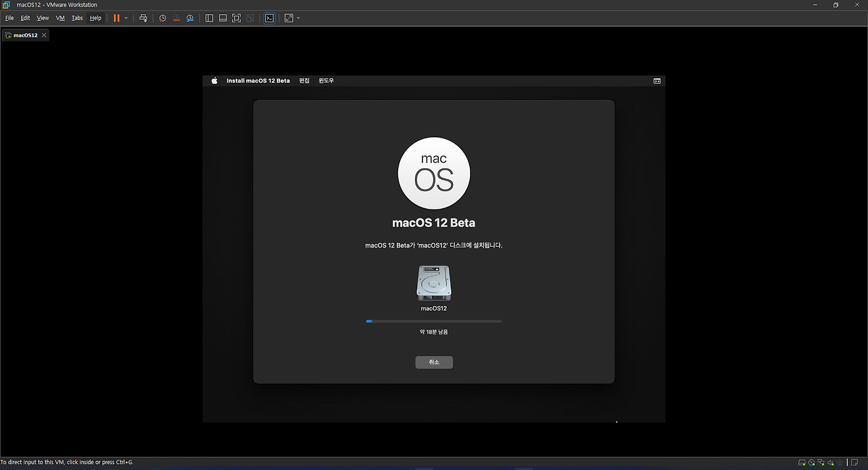Viewport: 868px width, 470px height.
Task: Open the Help menu
Action: click(96, 18)
